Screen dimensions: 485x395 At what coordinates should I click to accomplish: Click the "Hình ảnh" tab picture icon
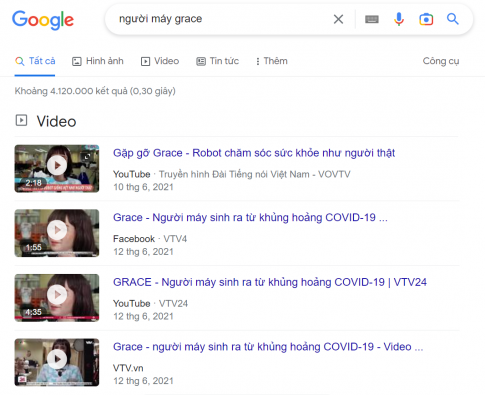(x=77, y=61)
